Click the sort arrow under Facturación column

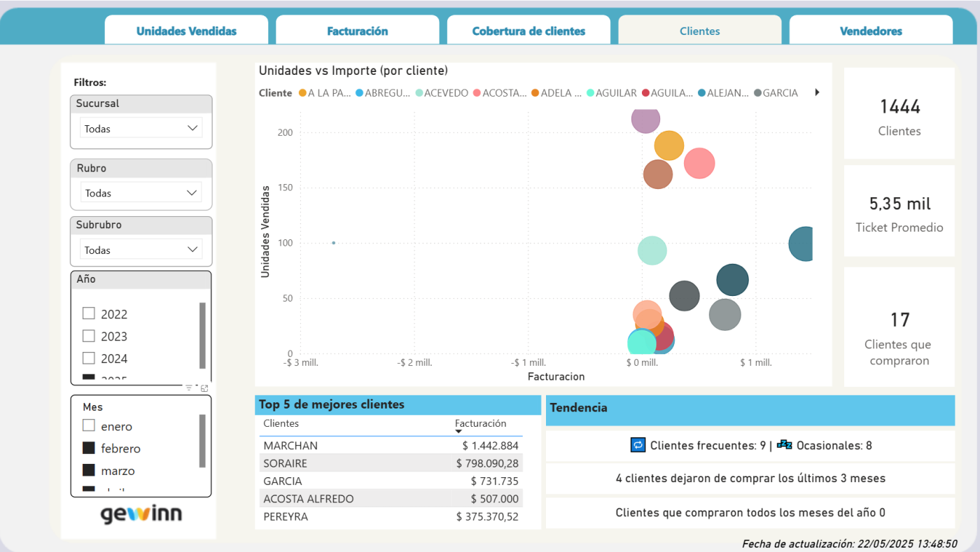click(459, 432)
